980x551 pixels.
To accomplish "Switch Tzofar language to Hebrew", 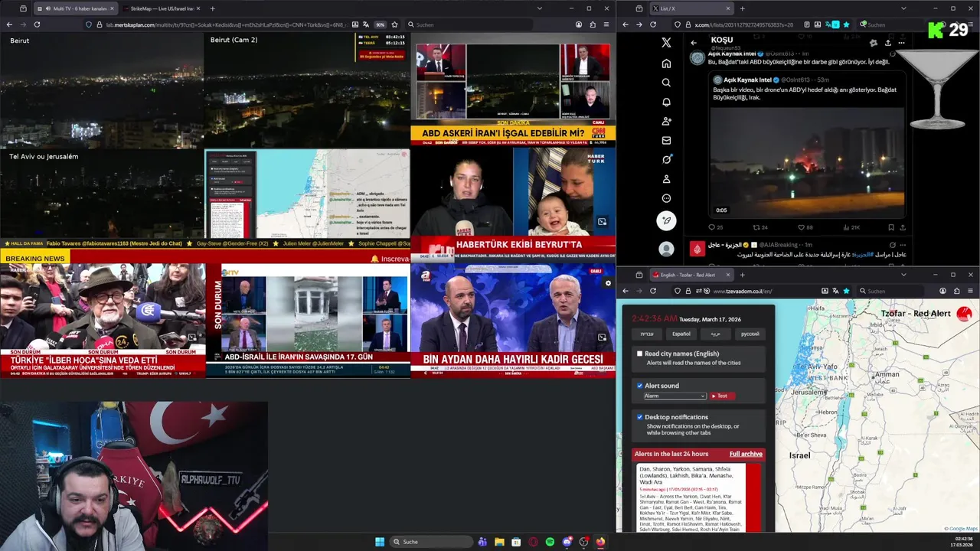I will [x=647, y=334].
